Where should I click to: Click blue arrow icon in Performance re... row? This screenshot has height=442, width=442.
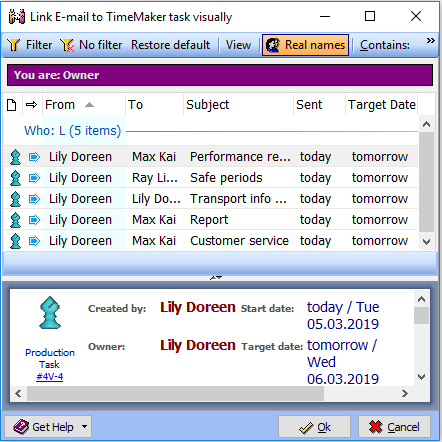click(34, 157)
